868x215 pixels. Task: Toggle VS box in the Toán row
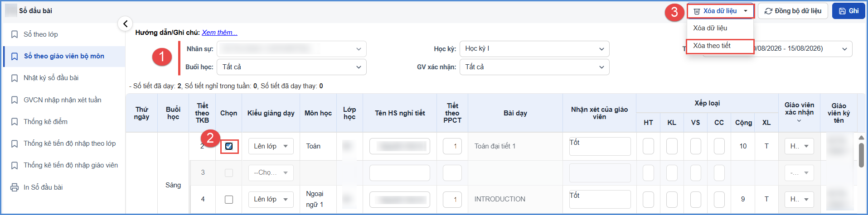(696, 146)
